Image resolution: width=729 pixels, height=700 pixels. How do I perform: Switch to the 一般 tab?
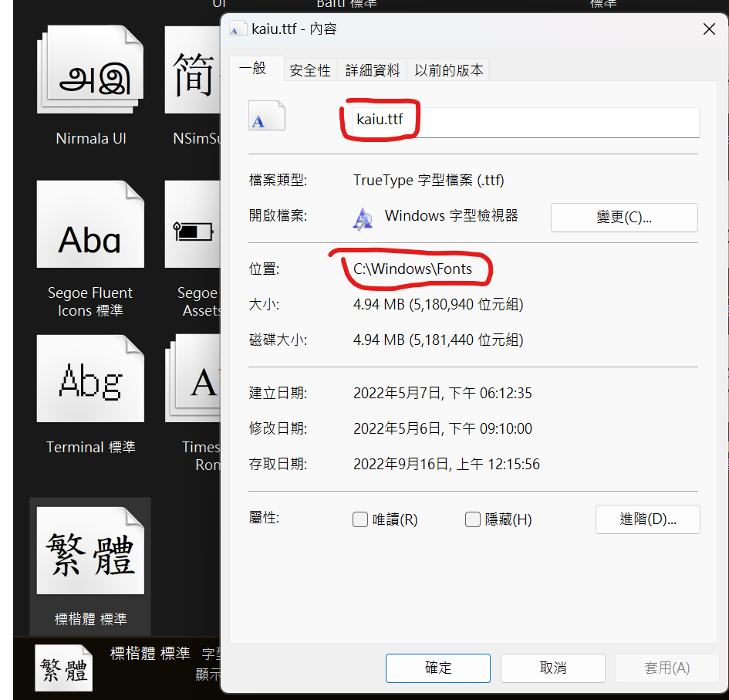point(257,69)
